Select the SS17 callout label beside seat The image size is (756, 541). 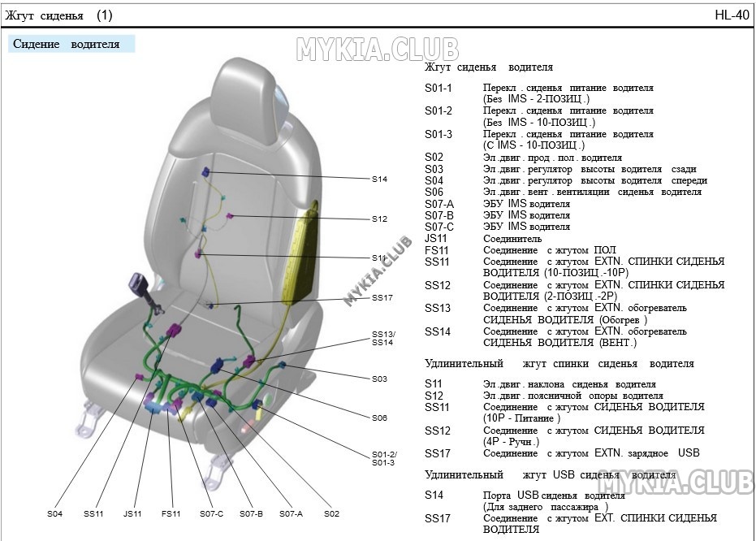[x=382, y=298]
